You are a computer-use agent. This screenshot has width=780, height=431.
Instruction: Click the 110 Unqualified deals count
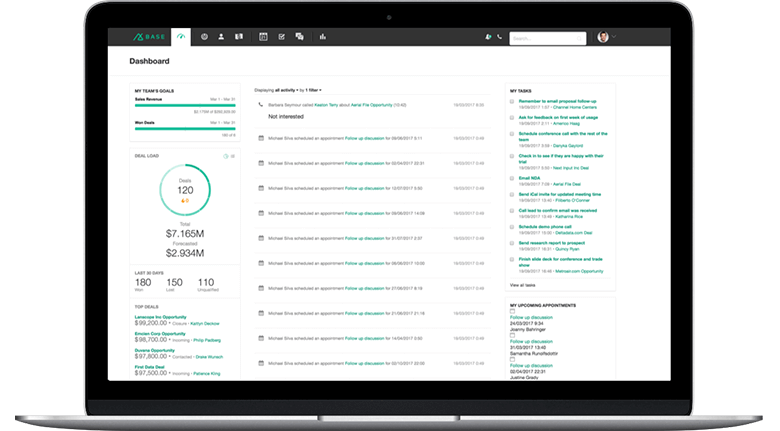(x=206, y=283)
